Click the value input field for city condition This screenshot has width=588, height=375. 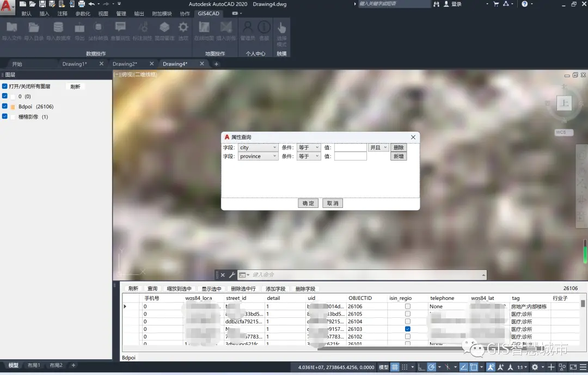tap(351, 147)
